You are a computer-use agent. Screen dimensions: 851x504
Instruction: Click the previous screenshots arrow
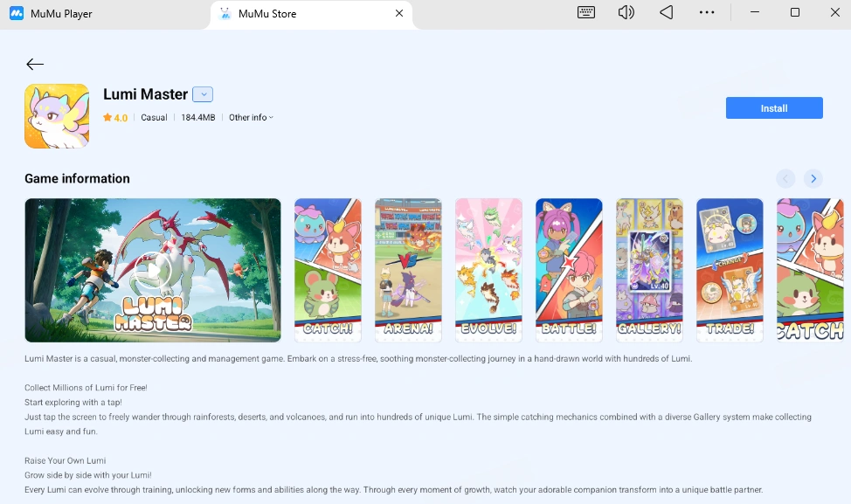pos(785,178)
